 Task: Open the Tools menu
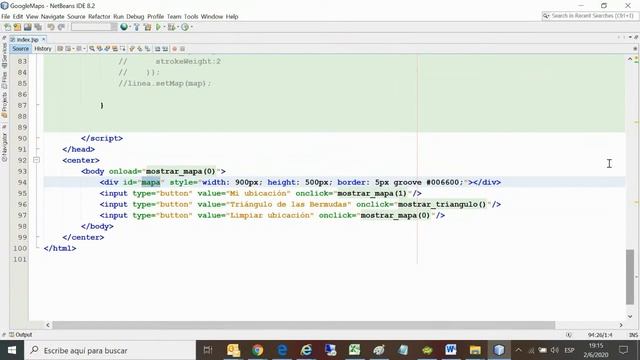tap(191, 16)
